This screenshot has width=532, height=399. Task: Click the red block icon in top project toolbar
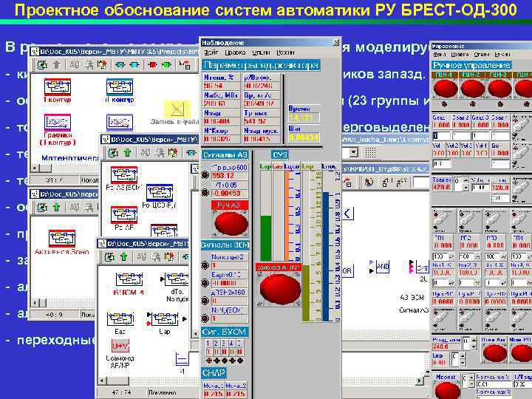tap(152, 64)
